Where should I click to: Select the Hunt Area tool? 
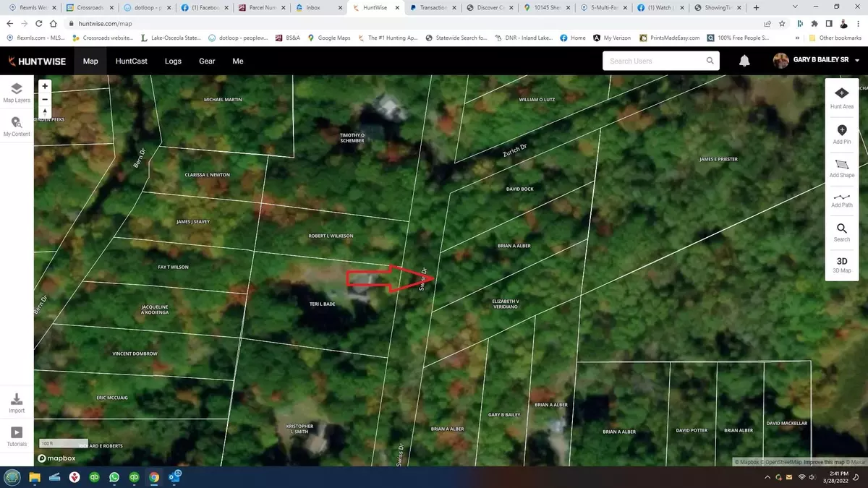[x=842, y=97]
